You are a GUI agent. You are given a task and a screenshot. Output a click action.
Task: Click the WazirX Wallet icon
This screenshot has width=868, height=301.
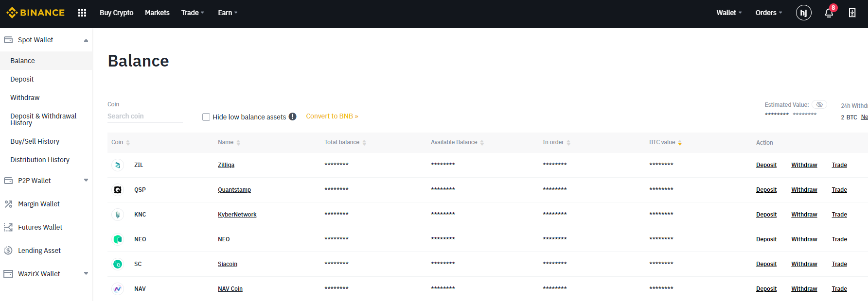(x=8, y=274)
